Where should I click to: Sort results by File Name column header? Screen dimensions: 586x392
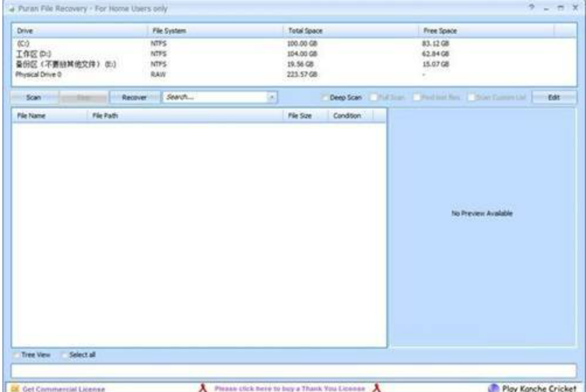coord(49,116)
